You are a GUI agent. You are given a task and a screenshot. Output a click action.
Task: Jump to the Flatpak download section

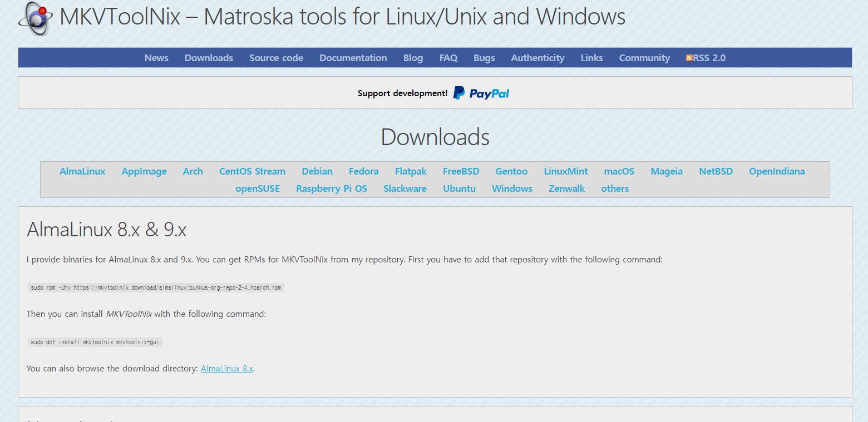(x=411, y=171)
